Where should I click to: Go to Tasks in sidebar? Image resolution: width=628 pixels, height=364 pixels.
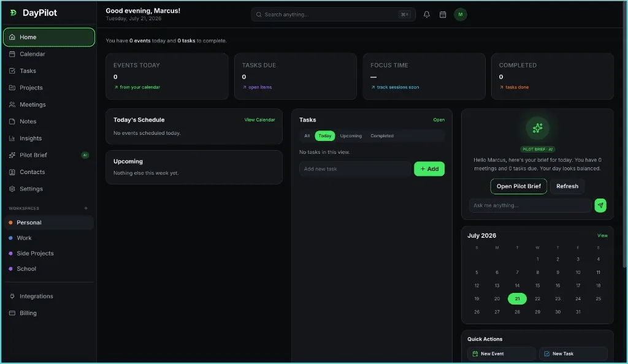49,71
